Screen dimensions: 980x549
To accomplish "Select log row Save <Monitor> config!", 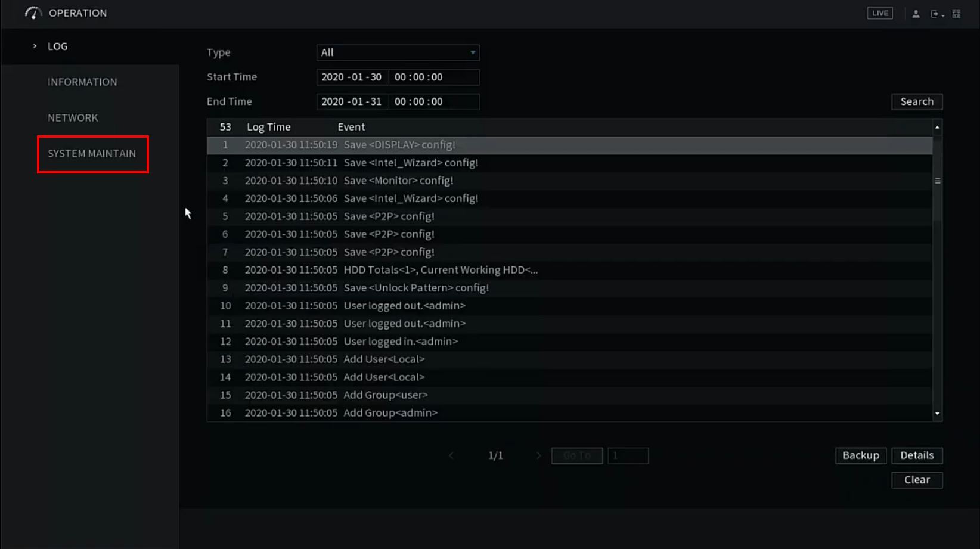I will (569, 181).
